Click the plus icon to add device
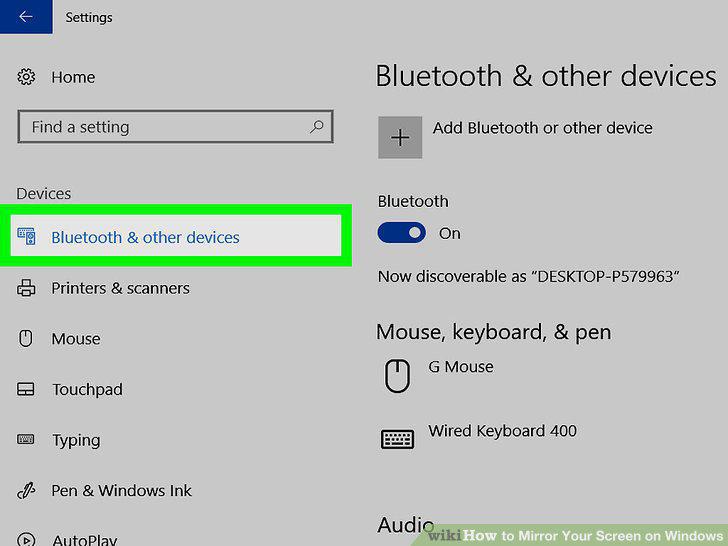 (x=400, y=137)
